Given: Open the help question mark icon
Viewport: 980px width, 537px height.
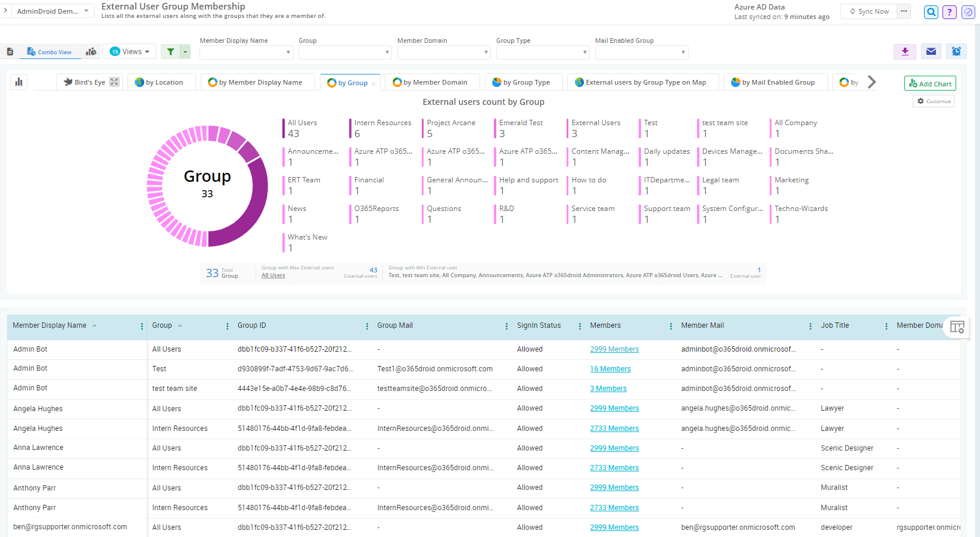Looking at the screenshot, I should coord(950,12).
